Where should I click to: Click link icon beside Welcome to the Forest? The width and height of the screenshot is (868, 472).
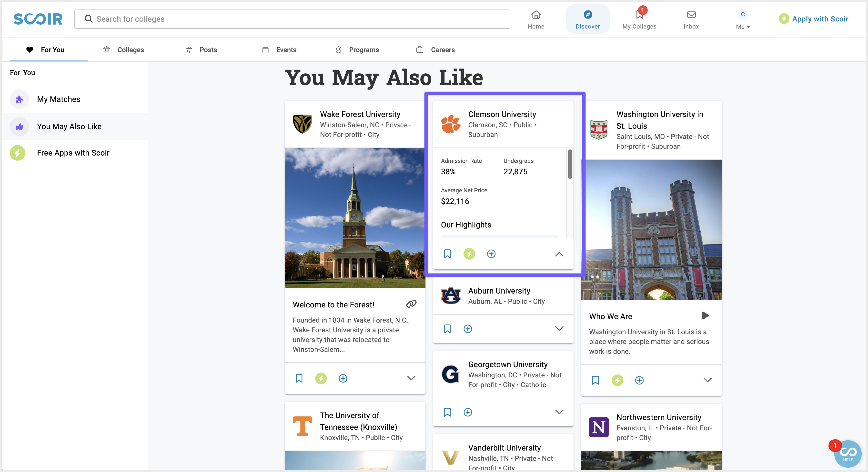[411, 304]
